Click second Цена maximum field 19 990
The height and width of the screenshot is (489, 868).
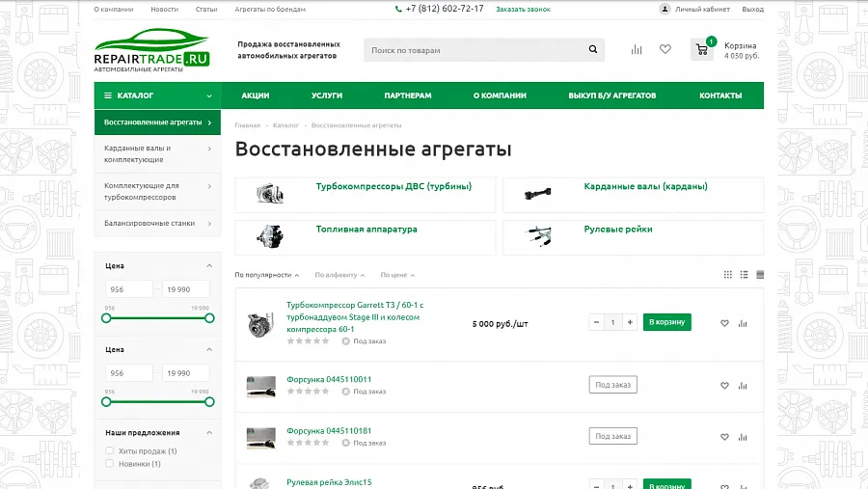pos(186,372)
